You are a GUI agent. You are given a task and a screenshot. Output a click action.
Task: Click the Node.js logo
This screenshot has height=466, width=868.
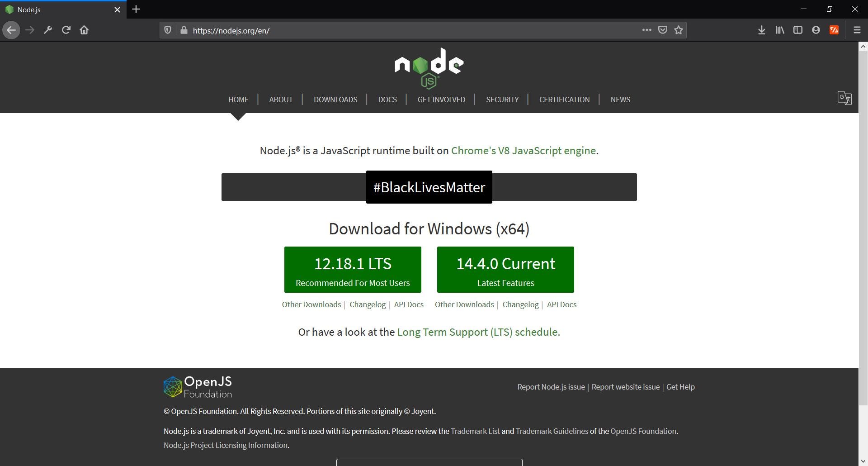point(429,67)
